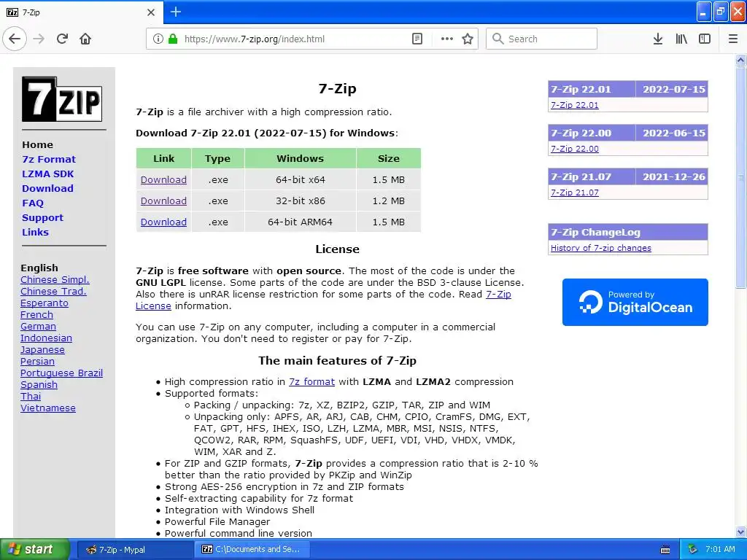The height and width of the screenshot is (560, 747).
Task: Click the green padlock security icon
Action: click(173, 39)
